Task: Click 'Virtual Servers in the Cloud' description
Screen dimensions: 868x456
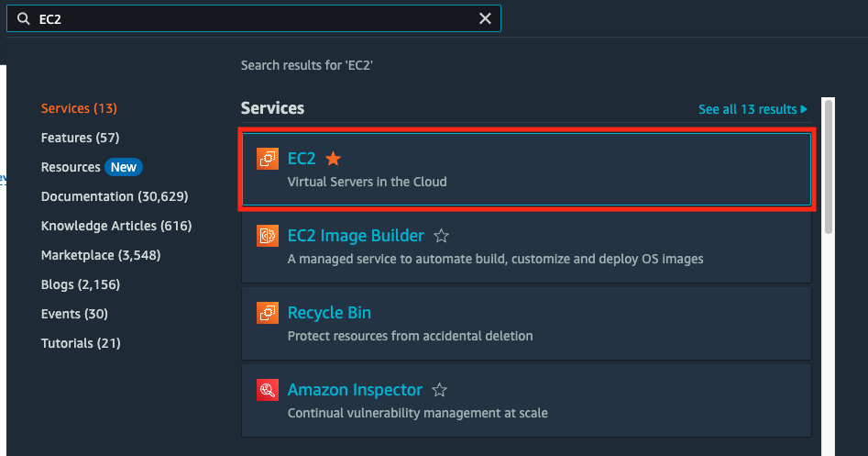Action: pyautogui.click(x=367, y=182)
